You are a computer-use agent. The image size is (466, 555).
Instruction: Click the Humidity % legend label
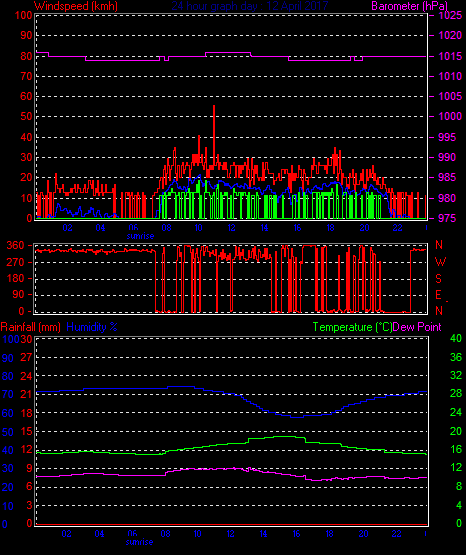pyautogui.click(x=92, y=327)
